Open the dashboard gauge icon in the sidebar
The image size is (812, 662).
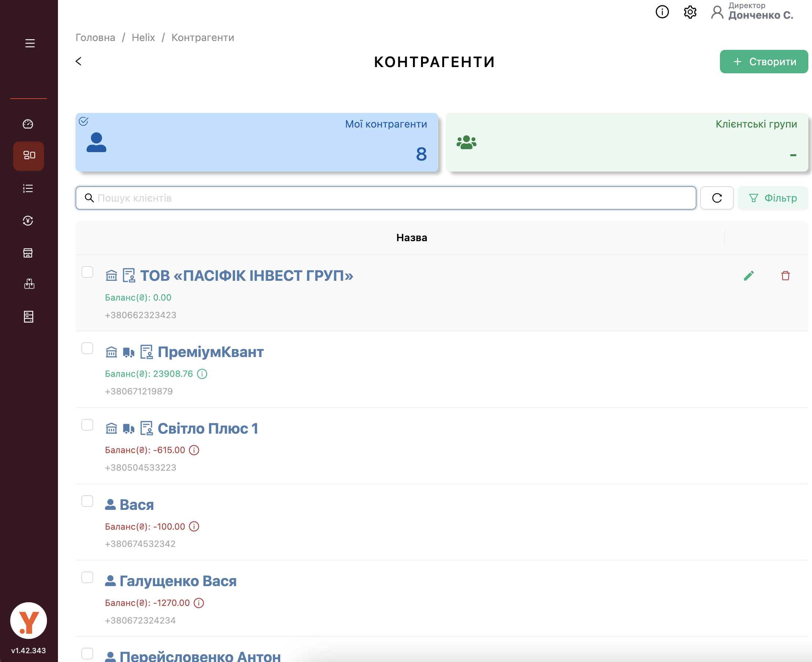pos(28,124)
